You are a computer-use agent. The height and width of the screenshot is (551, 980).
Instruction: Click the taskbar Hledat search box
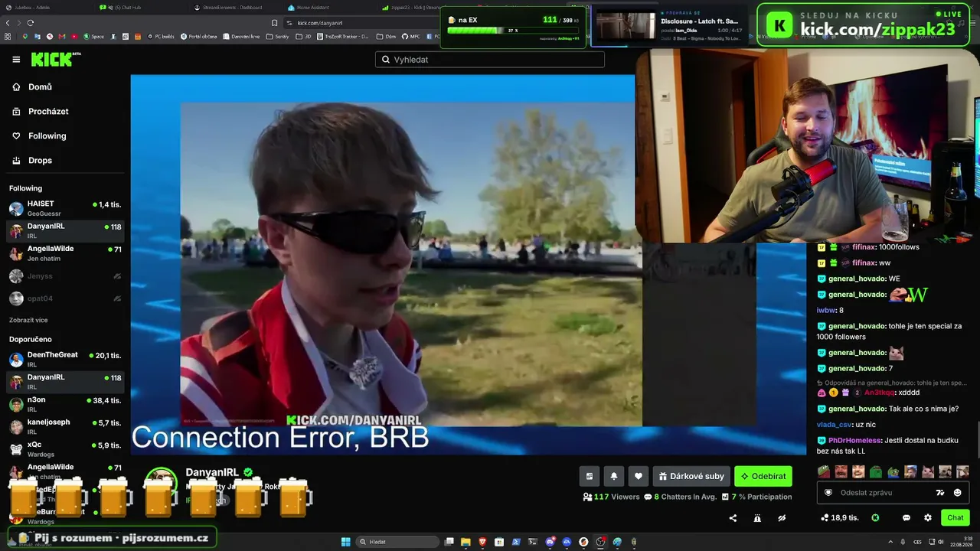pyautogui.click(x=397, y=542)
